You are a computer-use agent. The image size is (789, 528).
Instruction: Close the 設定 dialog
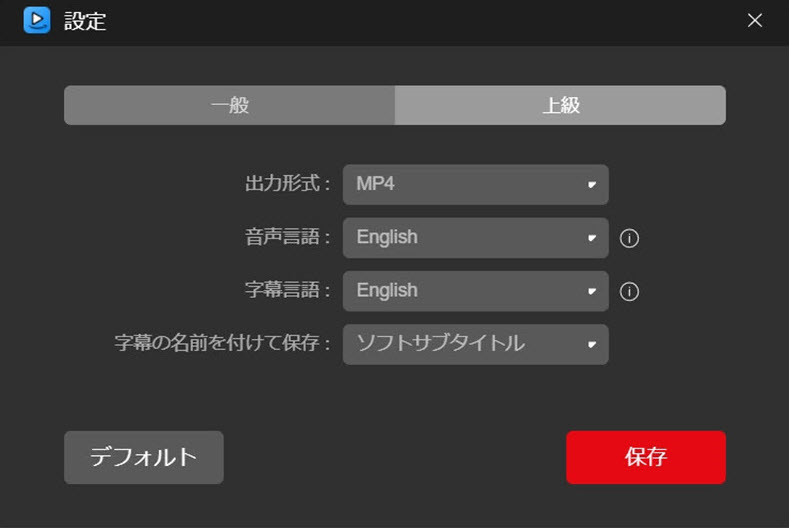click(754, 21)
